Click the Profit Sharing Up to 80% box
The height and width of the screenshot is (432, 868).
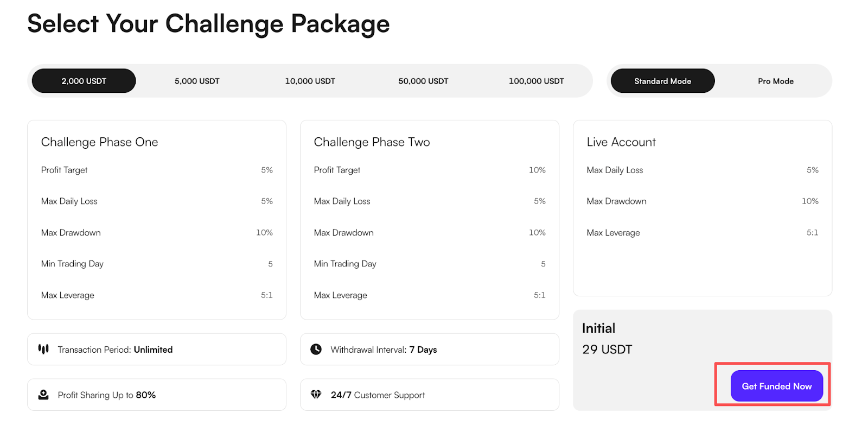click(157, 395)
